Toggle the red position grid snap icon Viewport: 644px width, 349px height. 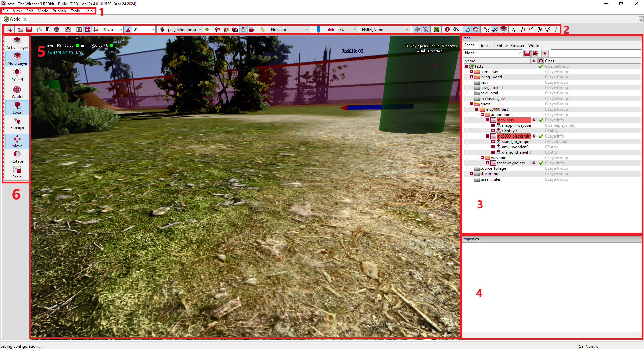88,29
